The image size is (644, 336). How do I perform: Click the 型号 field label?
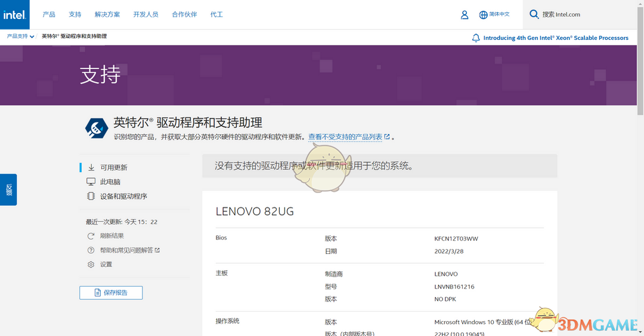click(x=331, y=287)
